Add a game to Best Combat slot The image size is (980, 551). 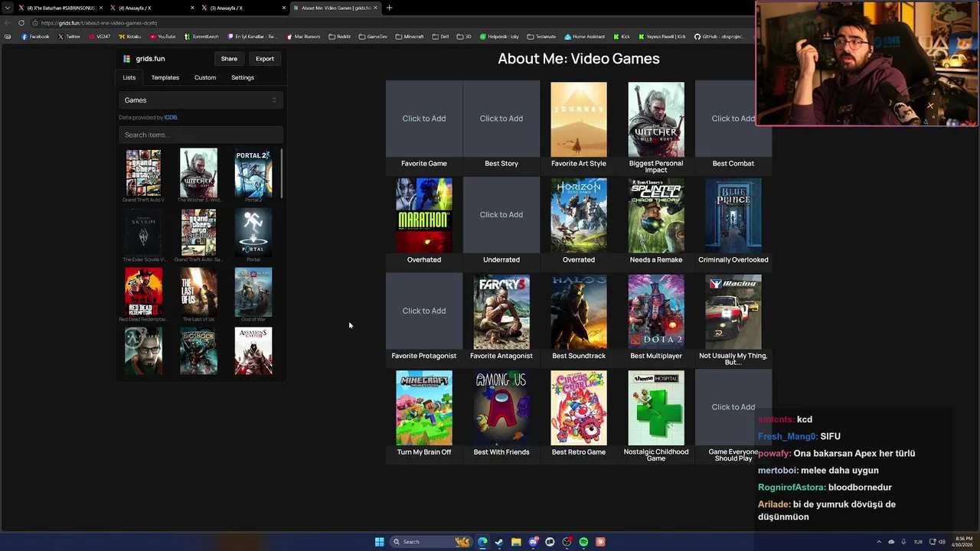(x=733, y=119)
